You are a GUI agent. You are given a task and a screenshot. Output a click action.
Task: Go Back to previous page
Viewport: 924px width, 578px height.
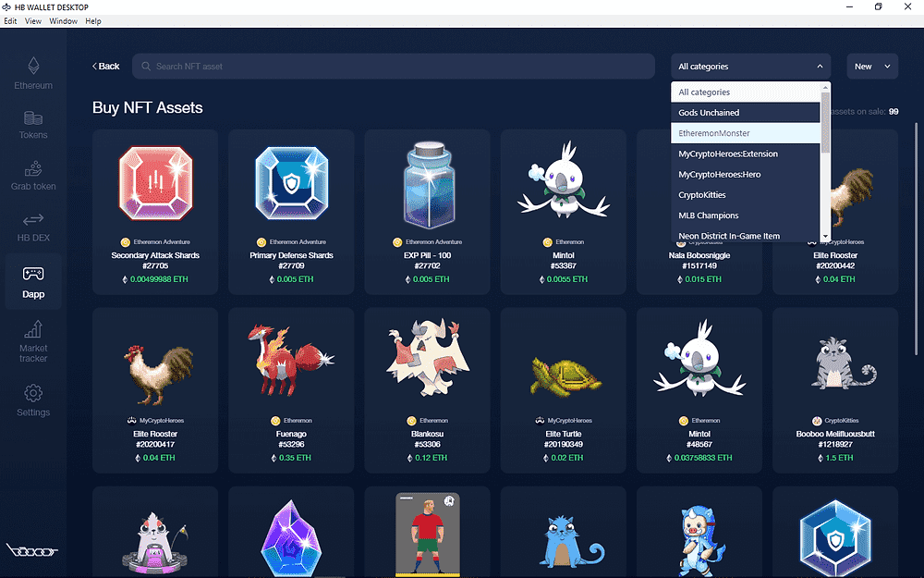click(x=105, y=66)
